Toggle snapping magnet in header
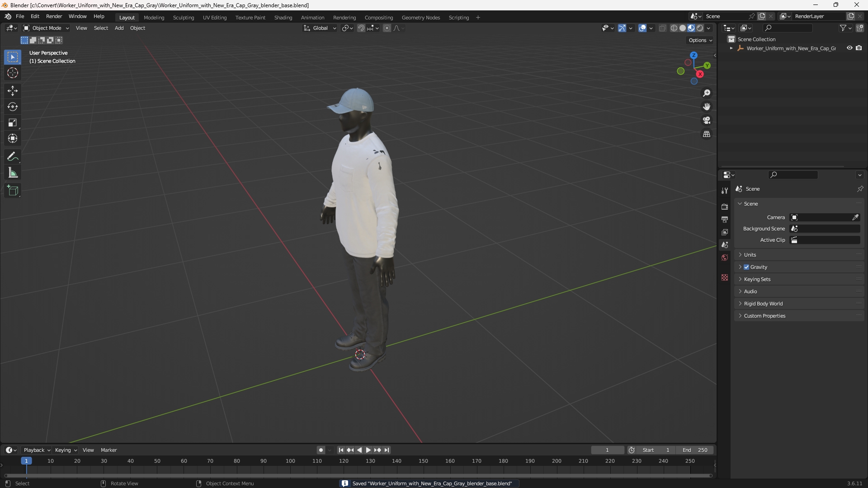868x488 pixels. [361, 28]
